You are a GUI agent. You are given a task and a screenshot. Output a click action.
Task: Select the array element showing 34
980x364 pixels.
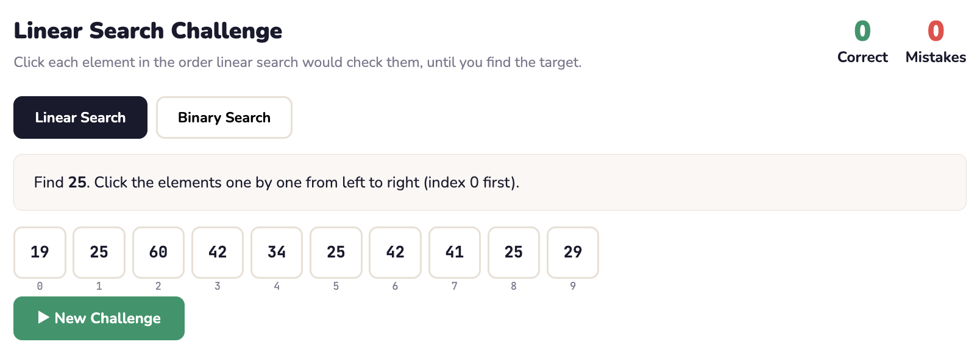pos(277,252)
